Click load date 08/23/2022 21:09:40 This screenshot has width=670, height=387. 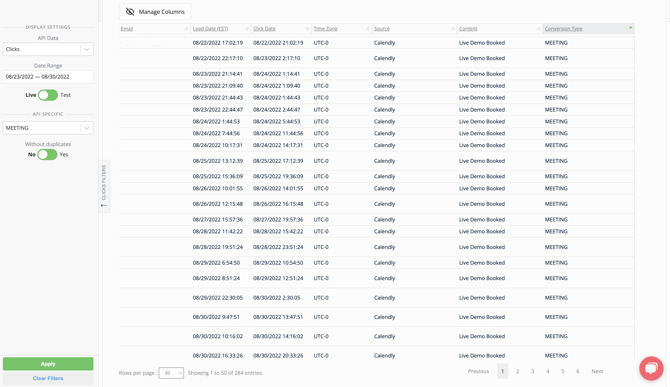pyautogui.click(x=217, y=86)
